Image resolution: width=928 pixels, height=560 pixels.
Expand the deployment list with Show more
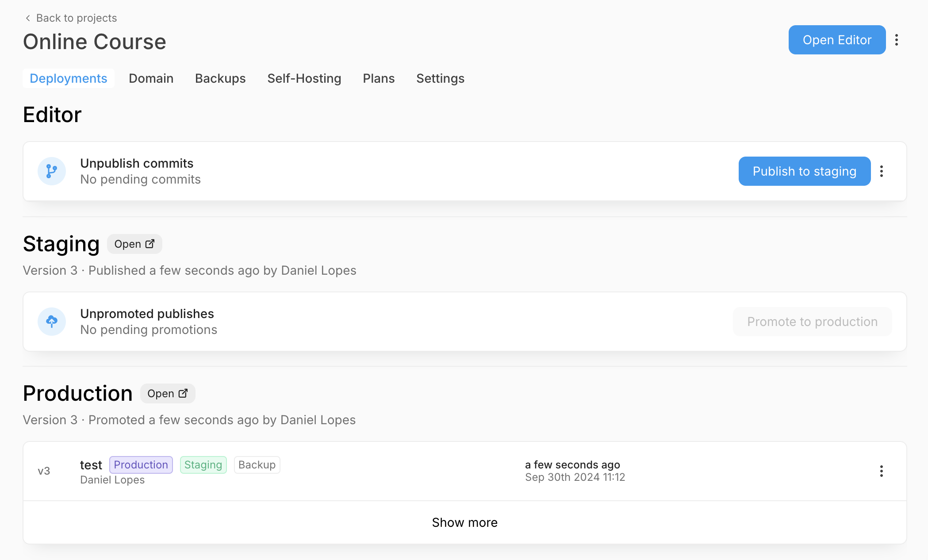pyautogui.click(x=464, y=522)
